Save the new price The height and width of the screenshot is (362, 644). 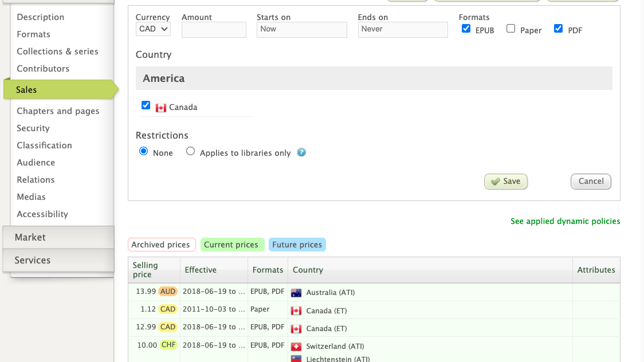(x=505, y=182)
